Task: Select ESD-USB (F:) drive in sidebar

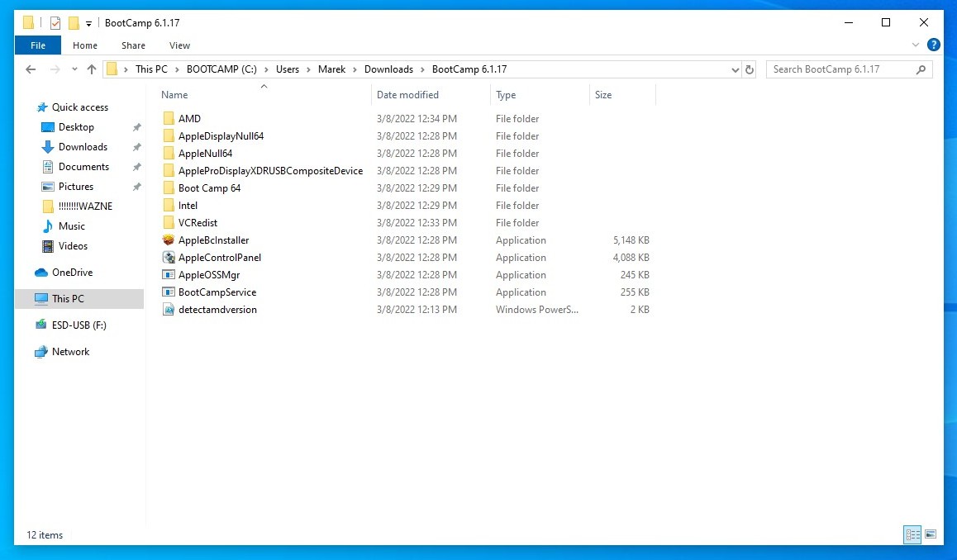Action: pyautogui.click(x=79, y=325)
